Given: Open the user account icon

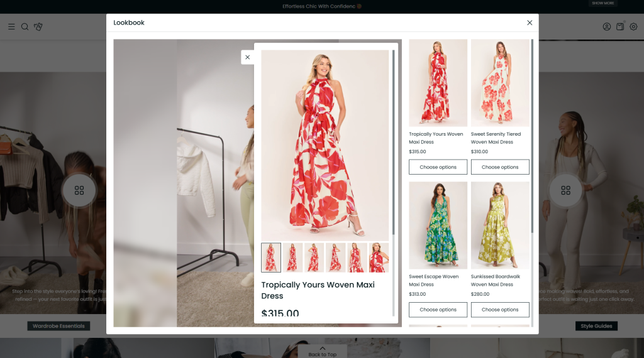Looking at the screenshot, I should (607, 26).
